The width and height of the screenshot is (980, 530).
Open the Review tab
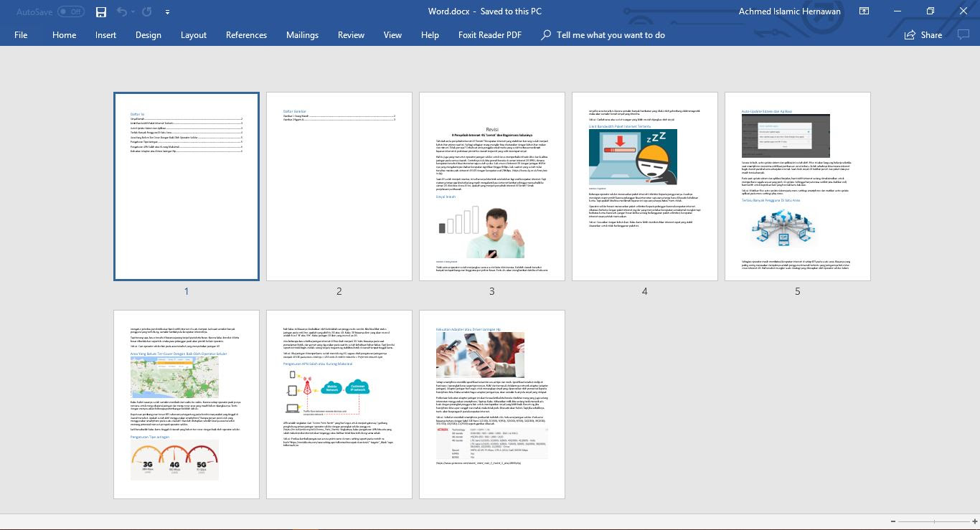[351, 34]
